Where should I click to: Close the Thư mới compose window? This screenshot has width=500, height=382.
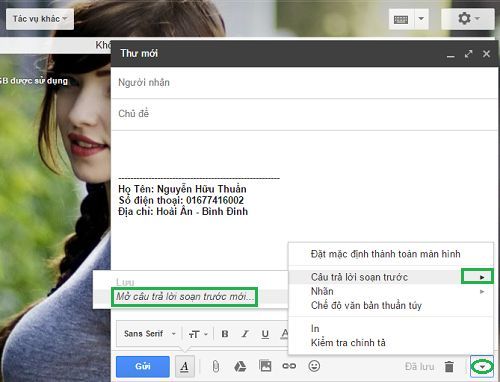486,54
